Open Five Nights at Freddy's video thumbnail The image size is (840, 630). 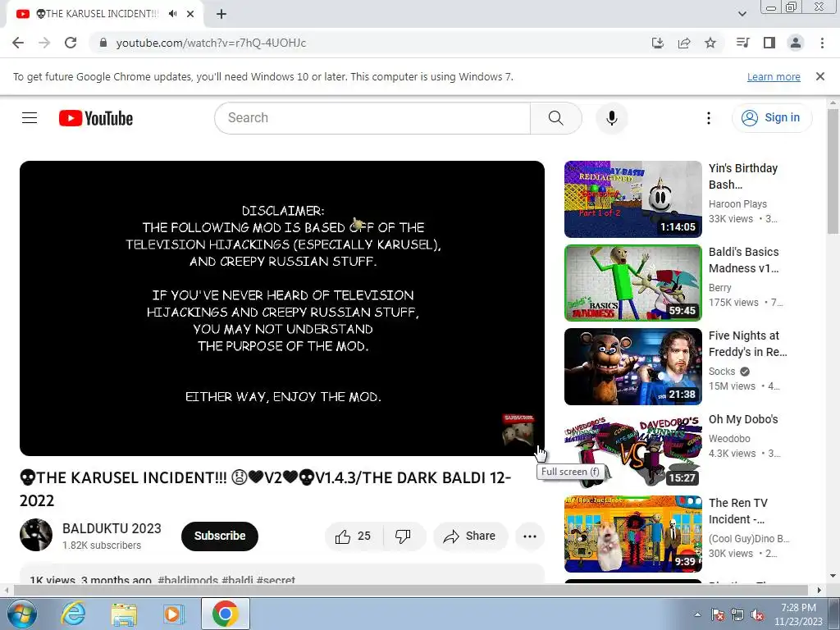click(632, 367)
